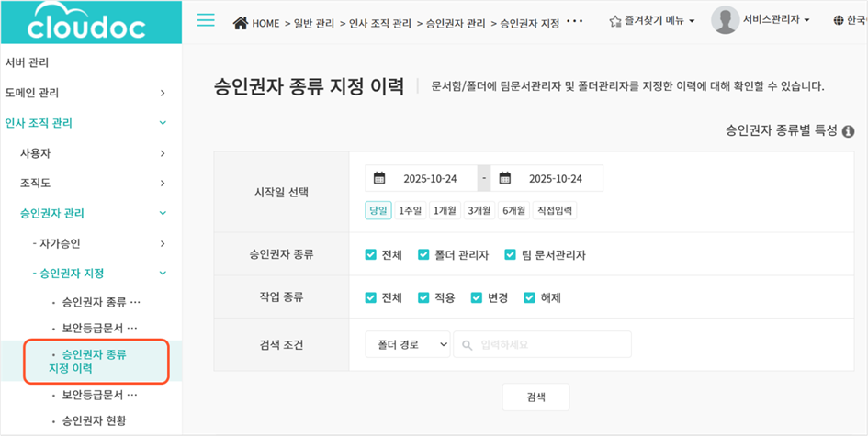Click the cloudoc logo
This screenshot has height=436, width=868.
[x=86, y=25]
